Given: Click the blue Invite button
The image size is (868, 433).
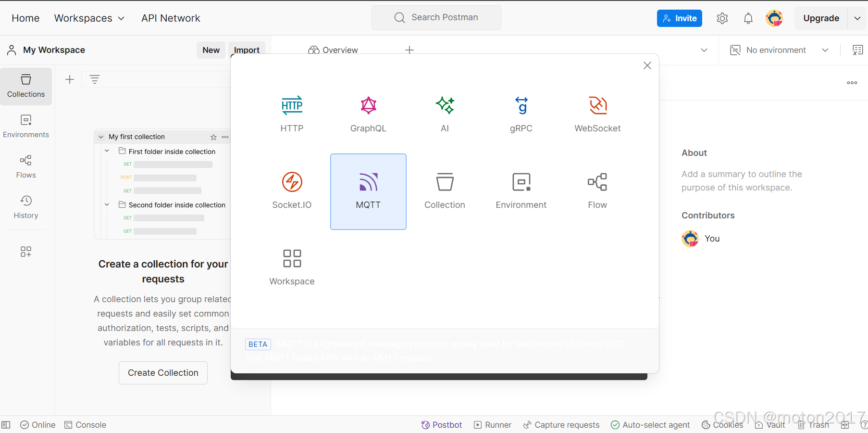Looking at the screenshot, I should click(680, 18).
